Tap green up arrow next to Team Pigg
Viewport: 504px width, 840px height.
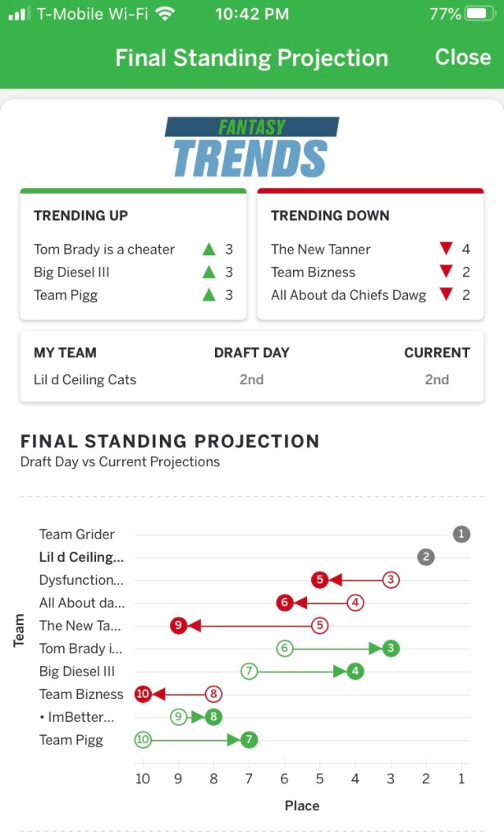[x=208, y=295]
